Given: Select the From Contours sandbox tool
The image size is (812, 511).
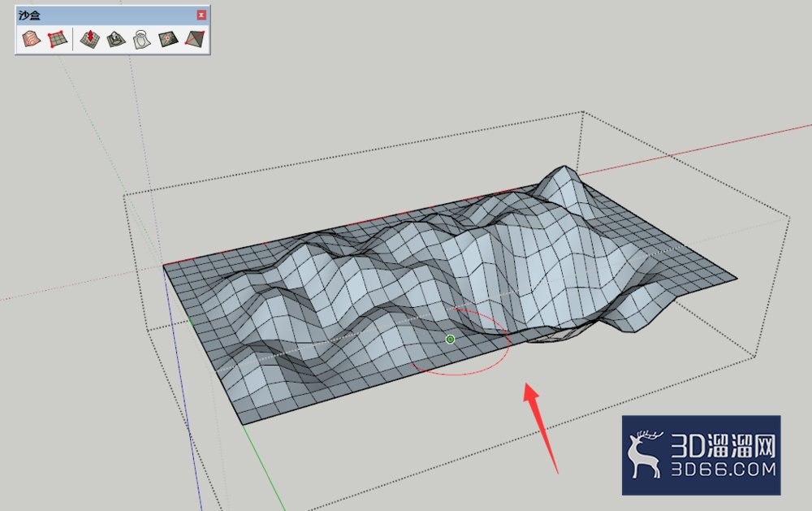Looking at the screenshot, I should click(x=31, y=39).
